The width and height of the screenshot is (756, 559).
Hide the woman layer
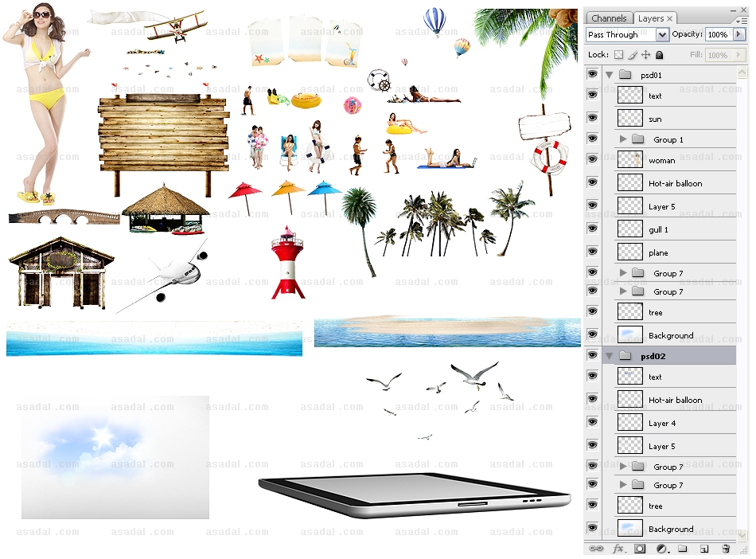(592, 159)
